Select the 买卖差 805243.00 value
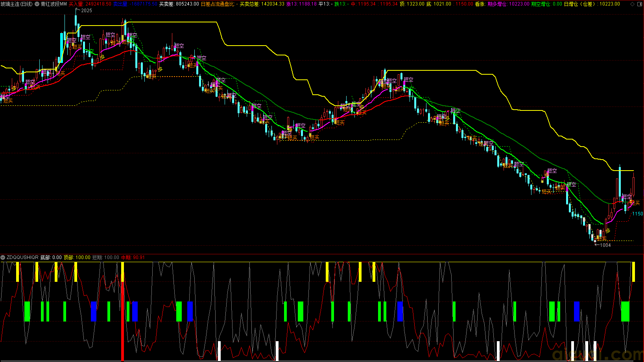This screenshot has width=644, height=362. click(179, 4)
